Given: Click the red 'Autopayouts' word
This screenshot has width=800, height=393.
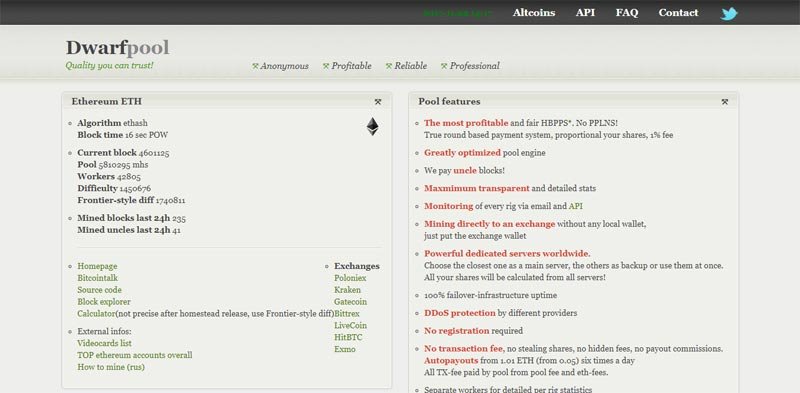Looking at the screenshot, I should click(x=451, y=360).
